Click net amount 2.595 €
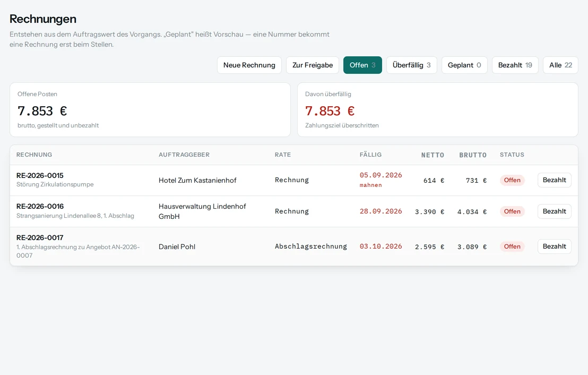Image resolution: width=588 pixels, height=375 pixels. (x=429, y=246)
